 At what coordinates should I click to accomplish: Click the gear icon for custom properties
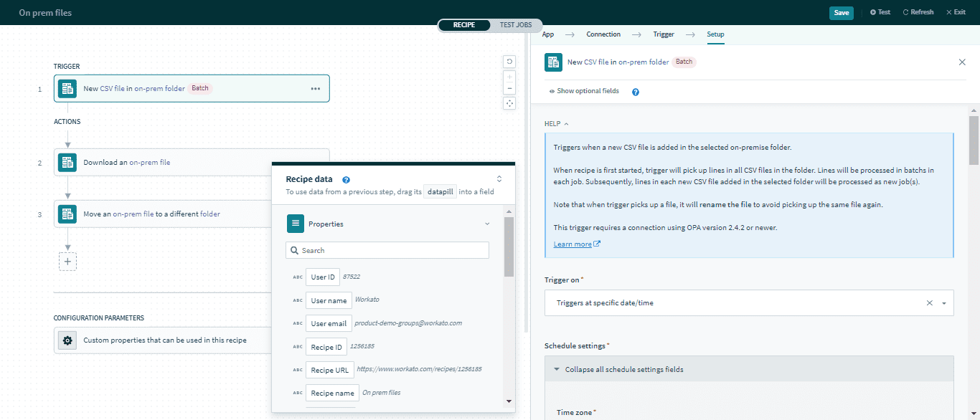67,340
